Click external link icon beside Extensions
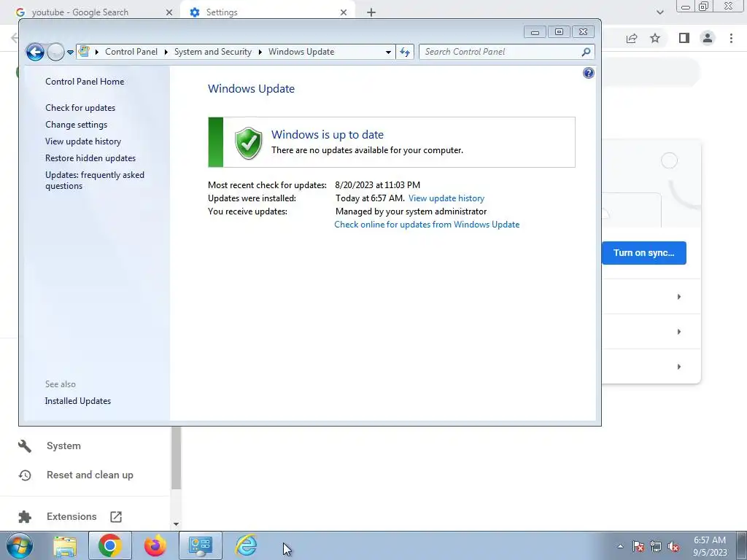Viewport: 747px width, 560px height. click(116, 517)
